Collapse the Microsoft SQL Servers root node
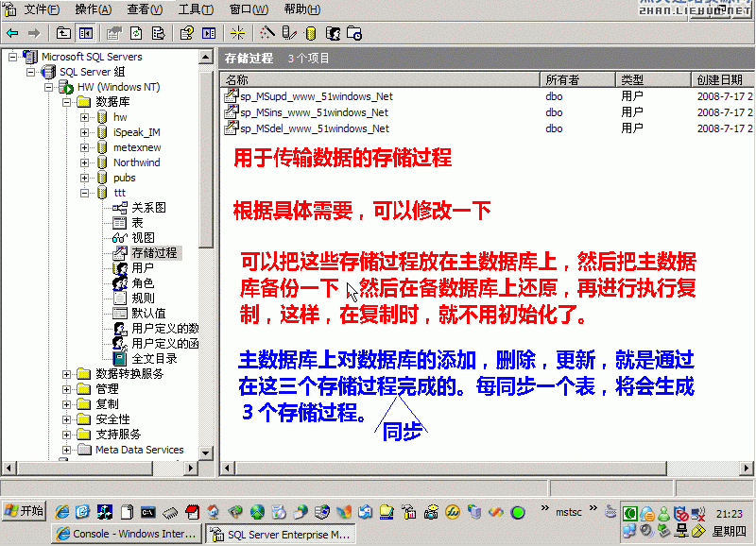Viewport: 756px width, 546px height. click(x=12, y=57)
